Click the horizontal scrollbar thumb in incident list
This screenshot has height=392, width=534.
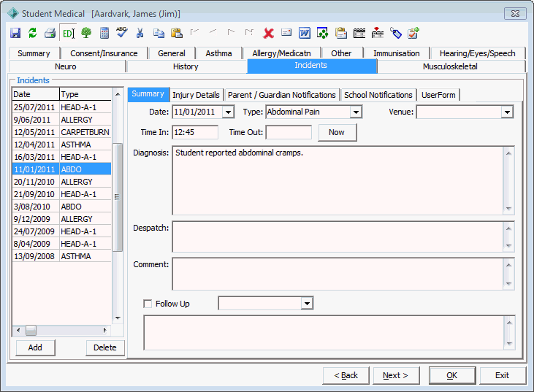pyautogui.click(x=31, y=330)
